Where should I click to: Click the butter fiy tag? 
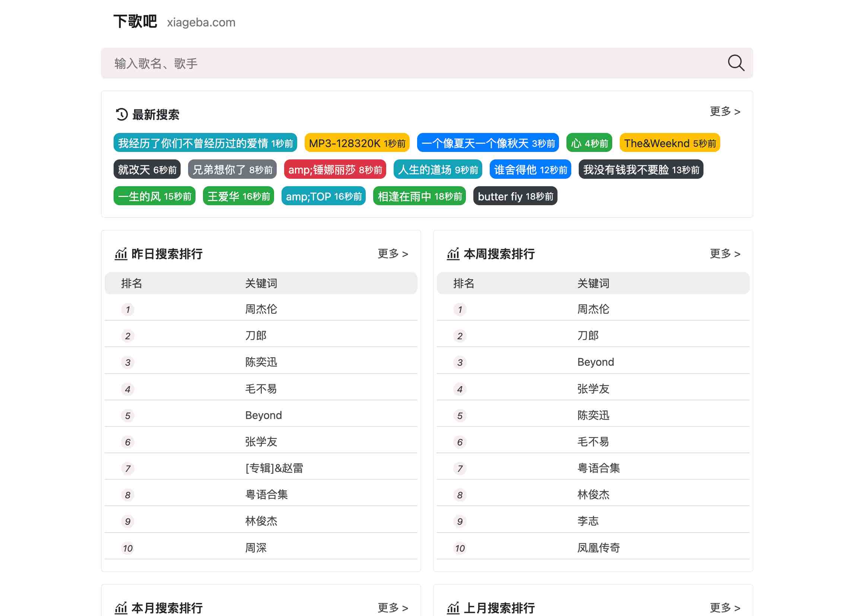point(515,196)
